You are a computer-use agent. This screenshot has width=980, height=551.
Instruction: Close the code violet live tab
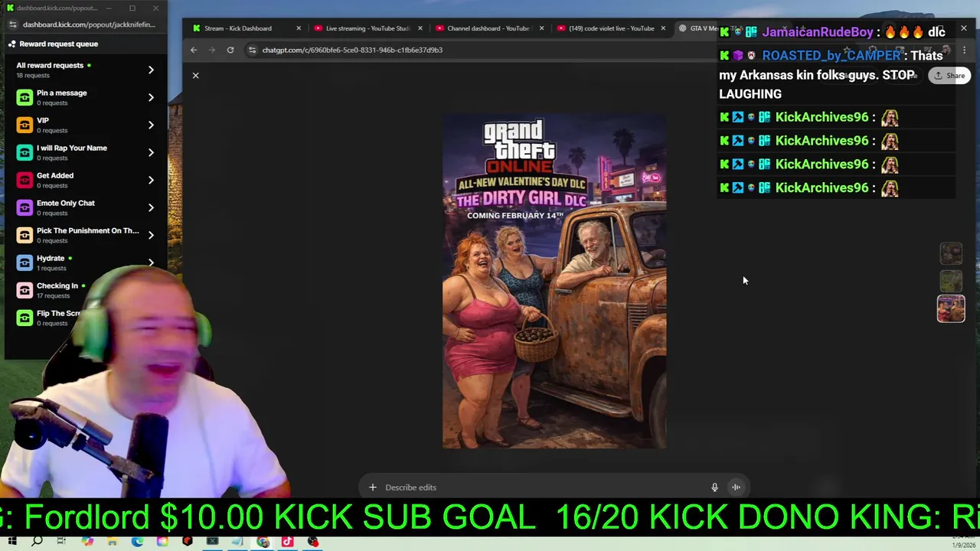pyautogui.click(x=663, y=28)
